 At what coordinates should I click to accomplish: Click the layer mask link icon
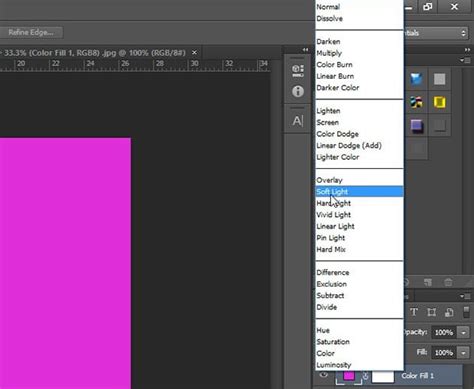pos(365,376)
